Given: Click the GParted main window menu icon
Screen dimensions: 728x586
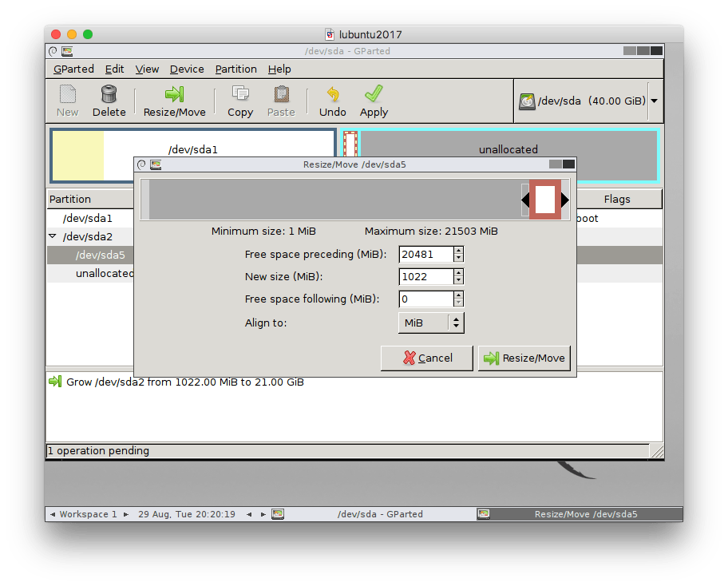Looking at the screenshot, I should coord(53,51).
